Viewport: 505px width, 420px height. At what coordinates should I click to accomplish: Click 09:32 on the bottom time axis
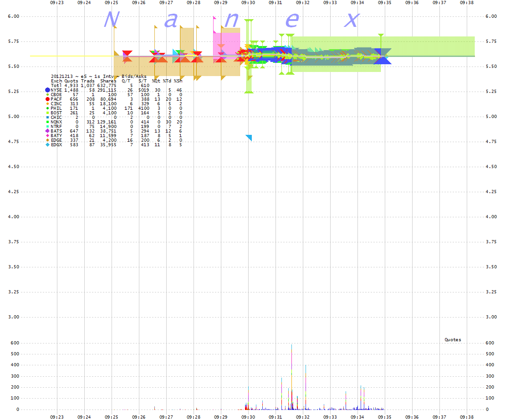point(303,417)
